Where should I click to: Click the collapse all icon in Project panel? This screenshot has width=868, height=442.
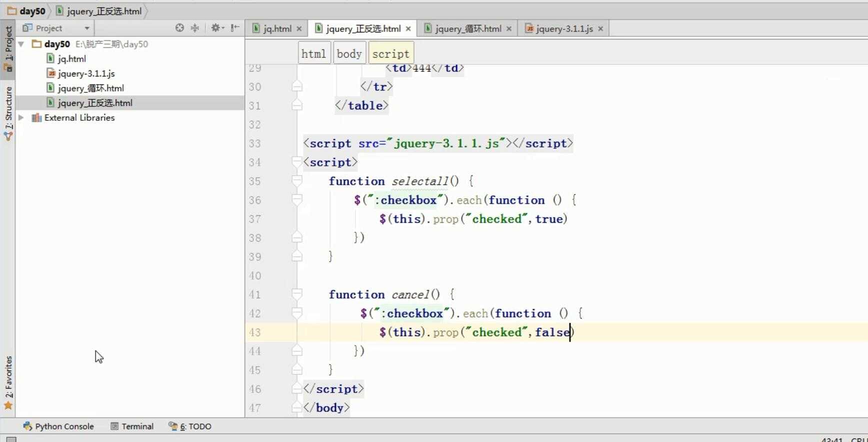coord(195,28)
